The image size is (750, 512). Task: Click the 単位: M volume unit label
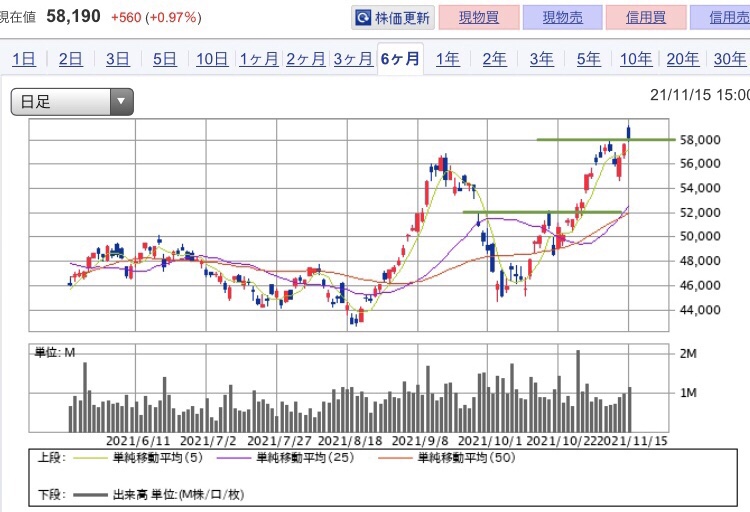click(55, 353)
